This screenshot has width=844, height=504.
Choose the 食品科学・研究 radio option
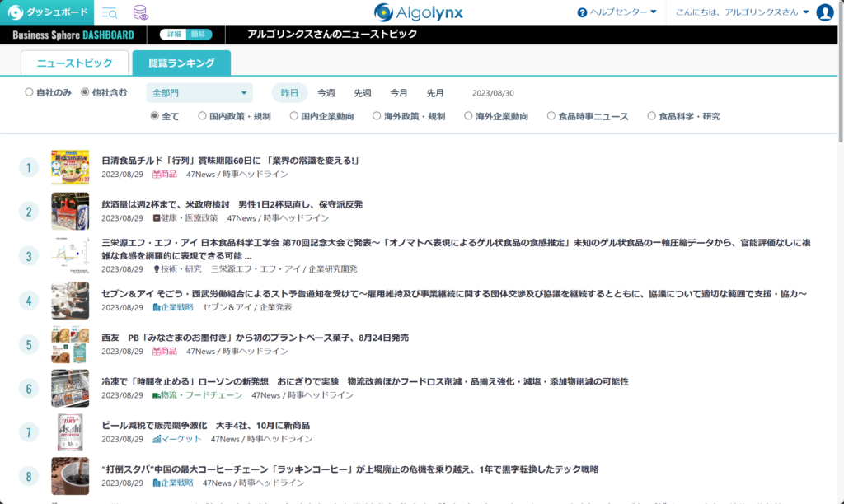651,116
